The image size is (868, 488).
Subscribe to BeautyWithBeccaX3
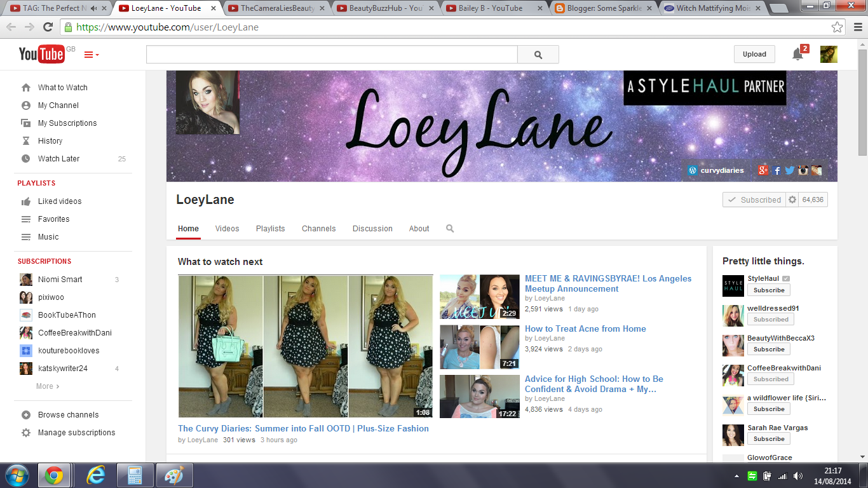tap(769, 349)
